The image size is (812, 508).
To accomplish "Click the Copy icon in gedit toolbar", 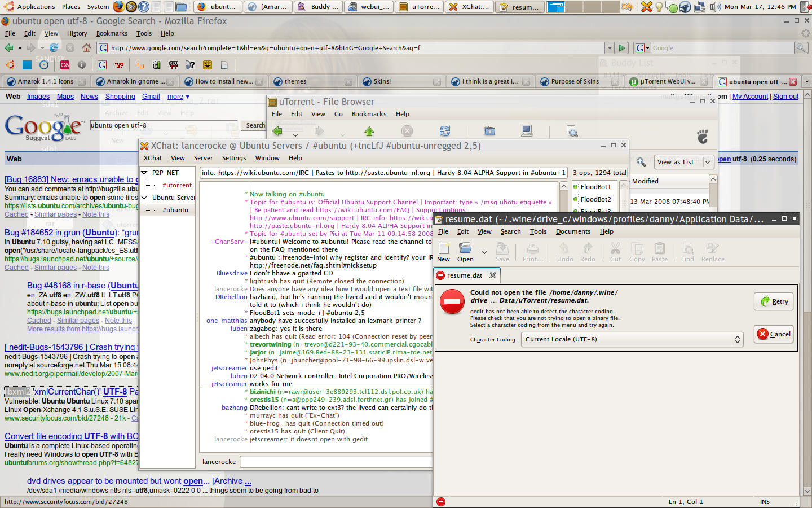I will 637,248.
